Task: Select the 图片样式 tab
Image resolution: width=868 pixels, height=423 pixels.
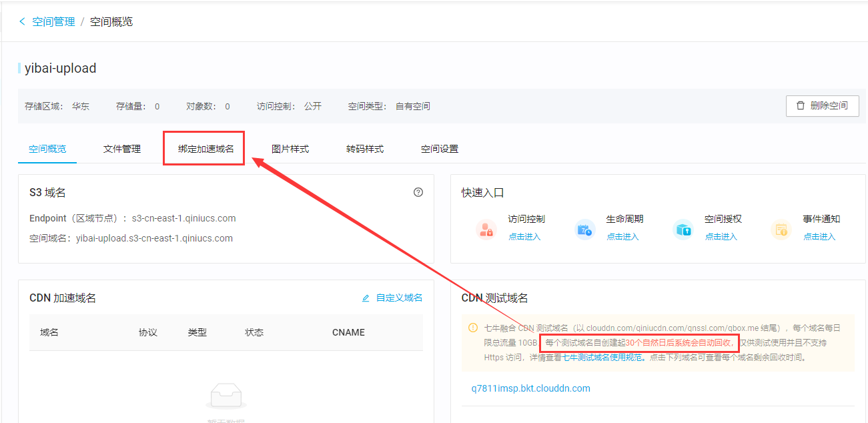Action: [x=290, y=149]
